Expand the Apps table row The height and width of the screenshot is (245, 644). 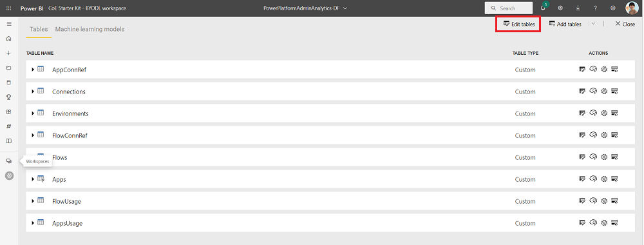(x=33, y=179)
